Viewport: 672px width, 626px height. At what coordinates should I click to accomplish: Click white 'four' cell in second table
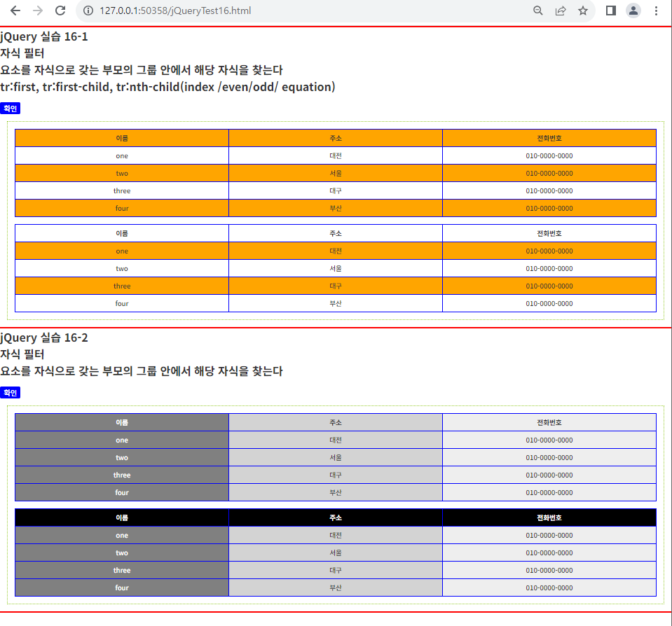[x=122, y=304]
